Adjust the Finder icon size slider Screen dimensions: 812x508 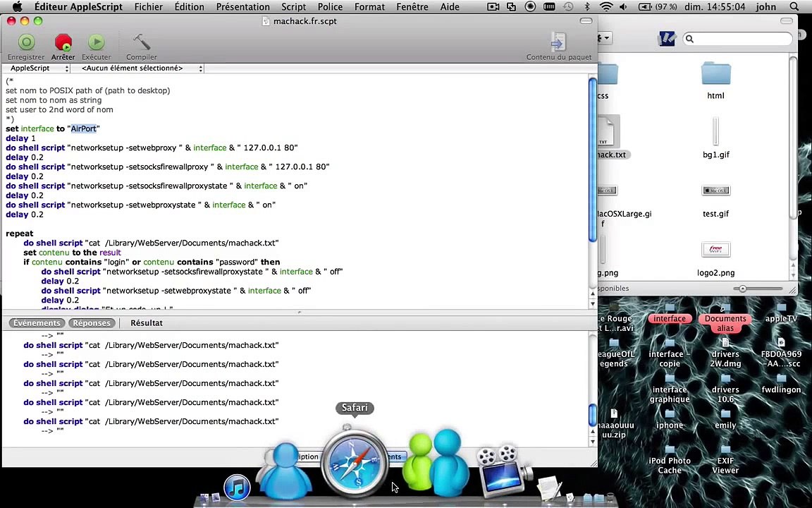(x=743, y=289)
